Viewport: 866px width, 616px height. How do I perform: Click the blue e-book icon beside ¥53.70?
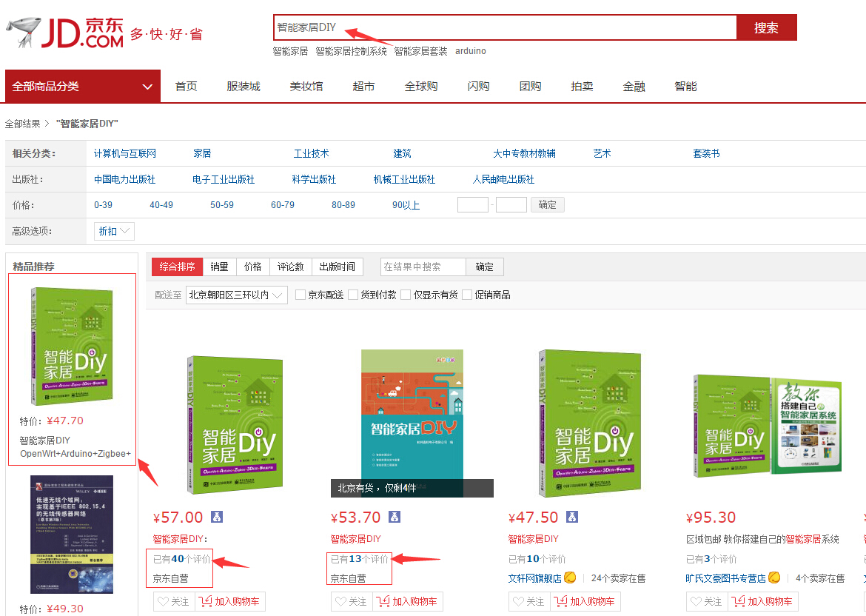[395, 517]
